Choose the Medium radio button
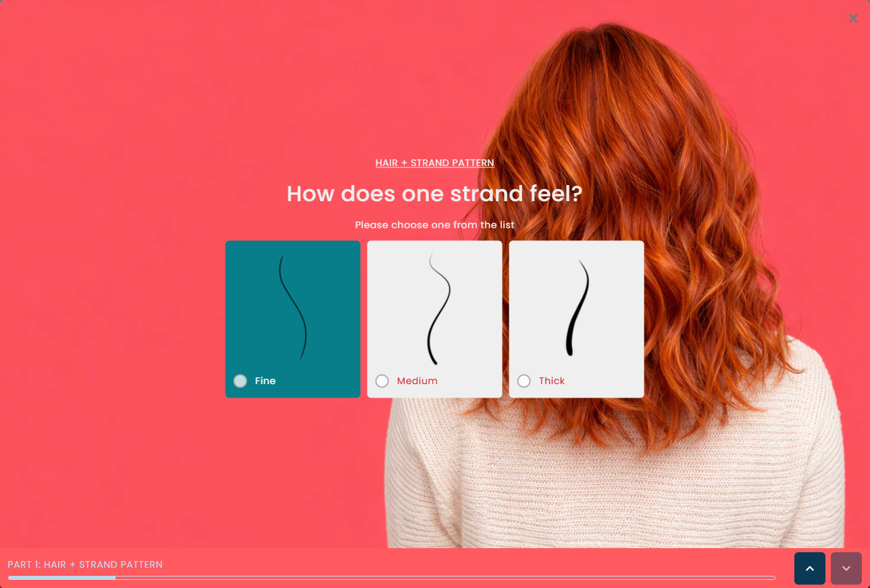The image size is (870, 588). (382, 381)
